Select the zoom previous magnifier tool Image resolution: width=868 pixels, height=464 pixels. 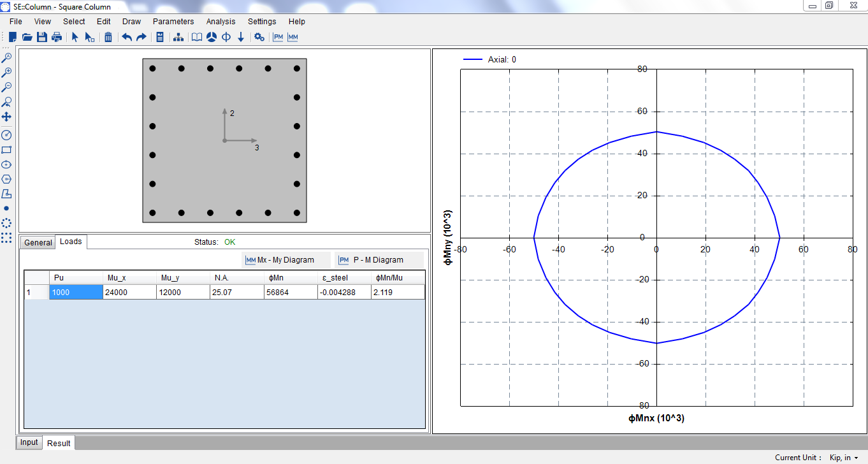tap(6, 102)
